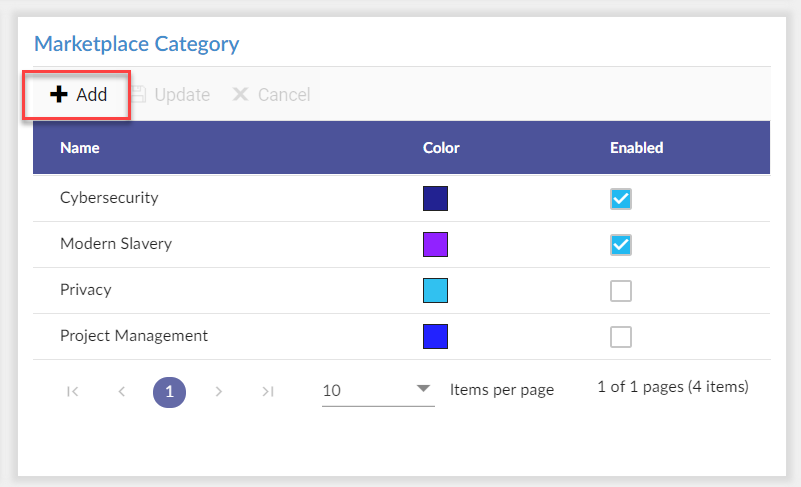Sort by Color column header
This screenshot has width=801, height=487.
pyautogui.click(x=441, y=148)
